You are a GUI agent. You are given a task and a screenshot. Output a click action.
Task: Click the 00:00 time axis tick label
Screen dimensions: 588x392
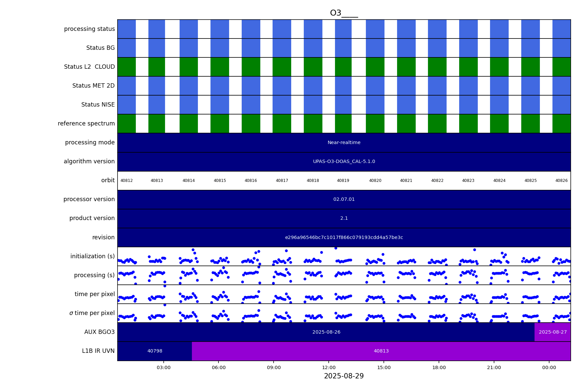pos(549,368)
